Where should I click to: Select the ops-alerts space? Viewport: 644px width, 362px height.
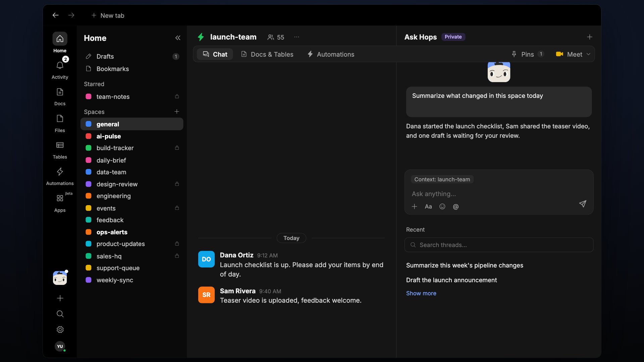[132, 232]
